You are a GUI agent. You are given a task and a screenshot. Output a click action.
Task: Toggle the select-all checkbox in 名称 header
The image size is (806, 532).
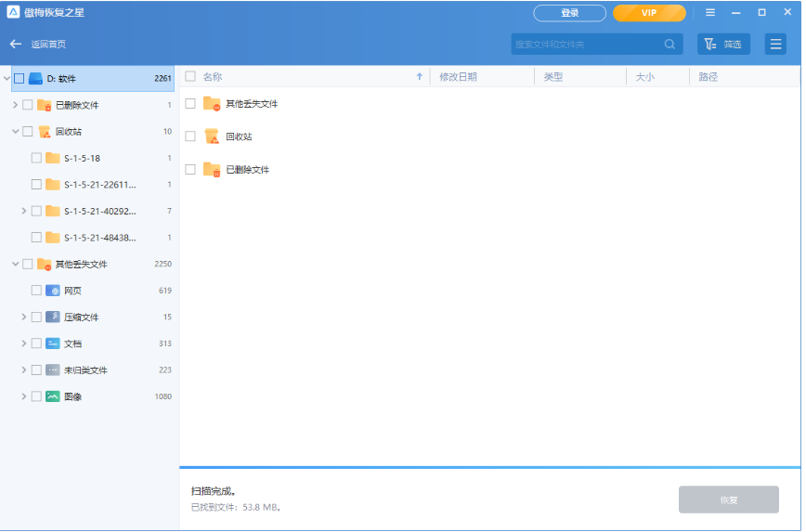pyautogui.click(x=190, y=77)
